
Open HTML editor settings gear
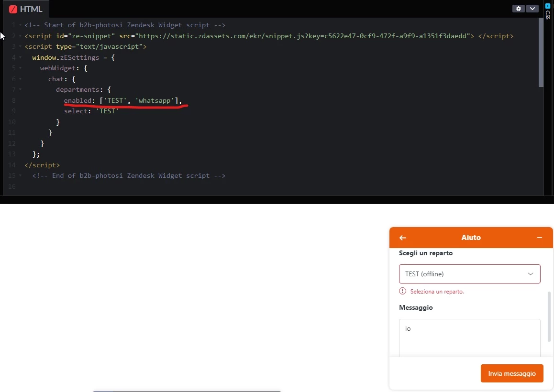pos(518,9)
